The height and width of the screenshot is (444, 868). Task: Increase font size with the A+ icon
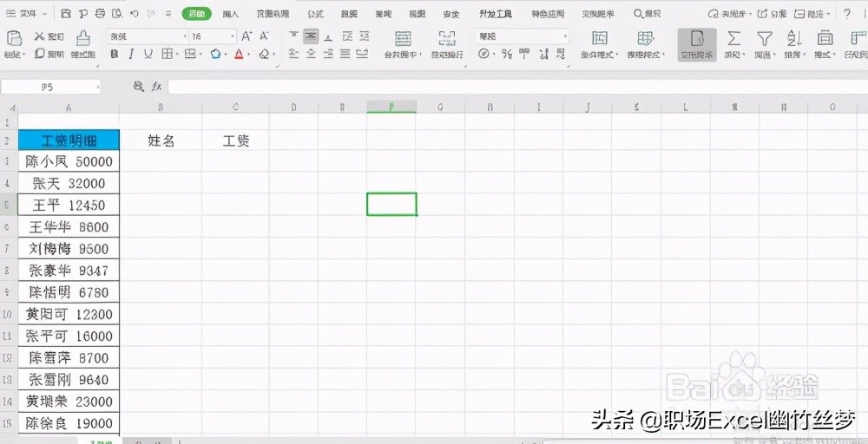pos(247,36)
